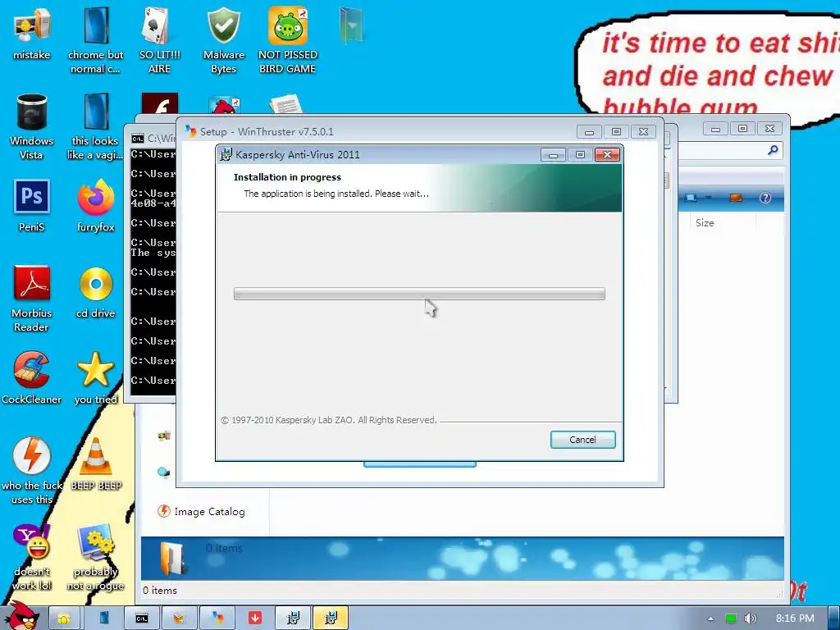This screenshot has width=840, height=630.
Task: Open the Windows Vista recycle bin icon
Action: pyautogui.click(x=32, y=126)
